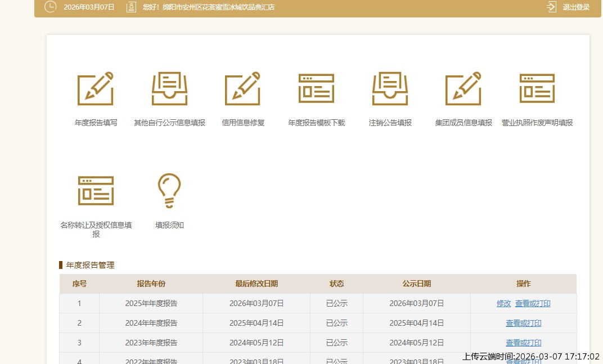
Task: Click the 填报须知 text label
Action: pos(169,225)
